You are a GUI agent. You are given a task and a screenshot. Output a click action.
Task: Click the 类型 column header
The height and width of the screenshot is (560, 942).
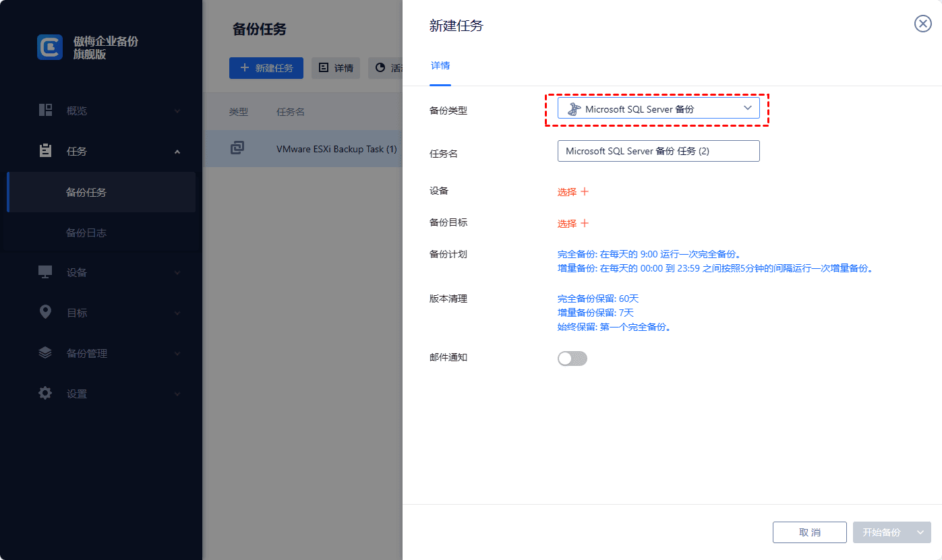click(x=239, y=112)
